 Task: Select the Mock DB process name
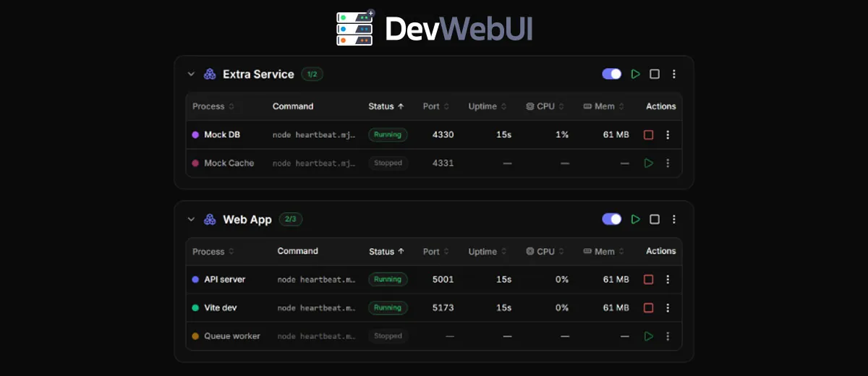(x=222, y=134)
